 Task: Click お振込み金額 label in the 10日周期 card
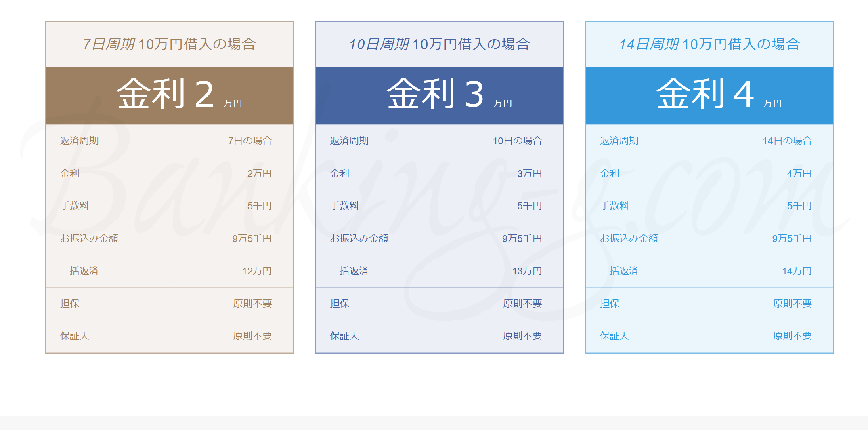(x=359, y=238)
